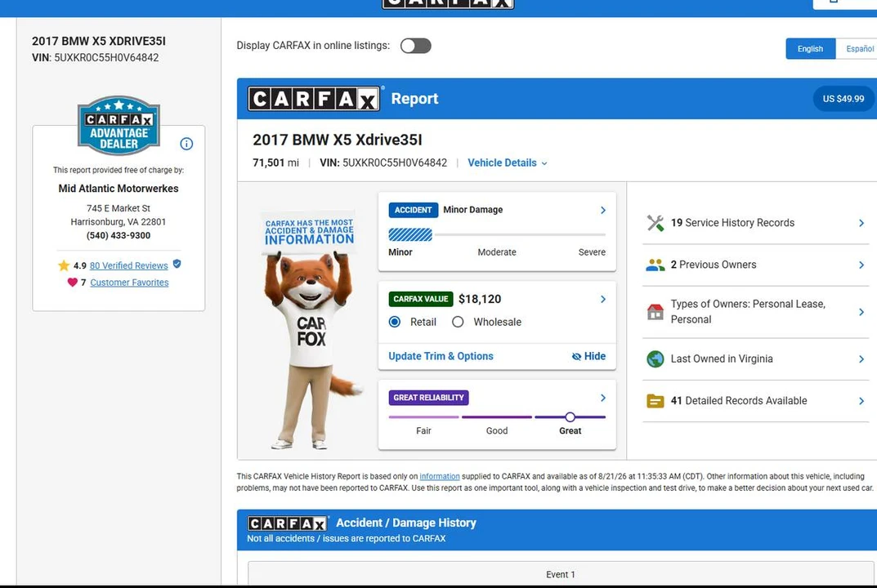Screen dimensions: 877x588
Task: Click the verified shield checkmark icon
Action: (x=177, y=264)
